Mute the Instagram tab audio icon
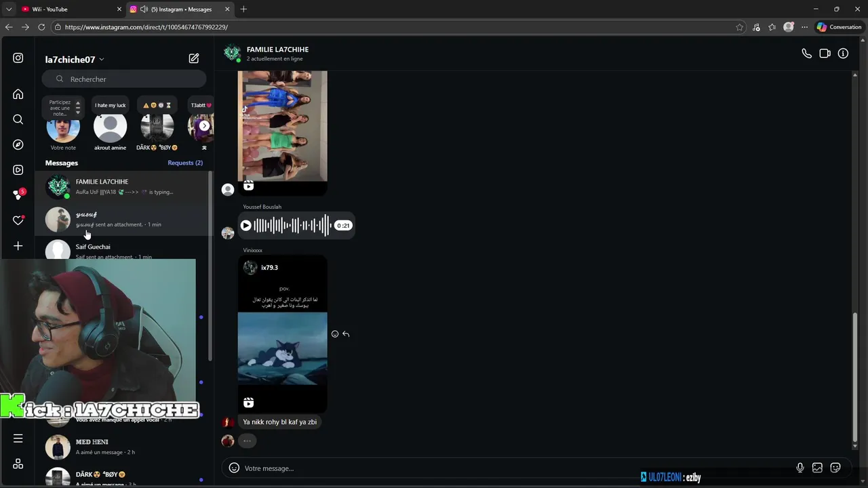The width and height of the screenshot is (868, 488). point(144,9)
